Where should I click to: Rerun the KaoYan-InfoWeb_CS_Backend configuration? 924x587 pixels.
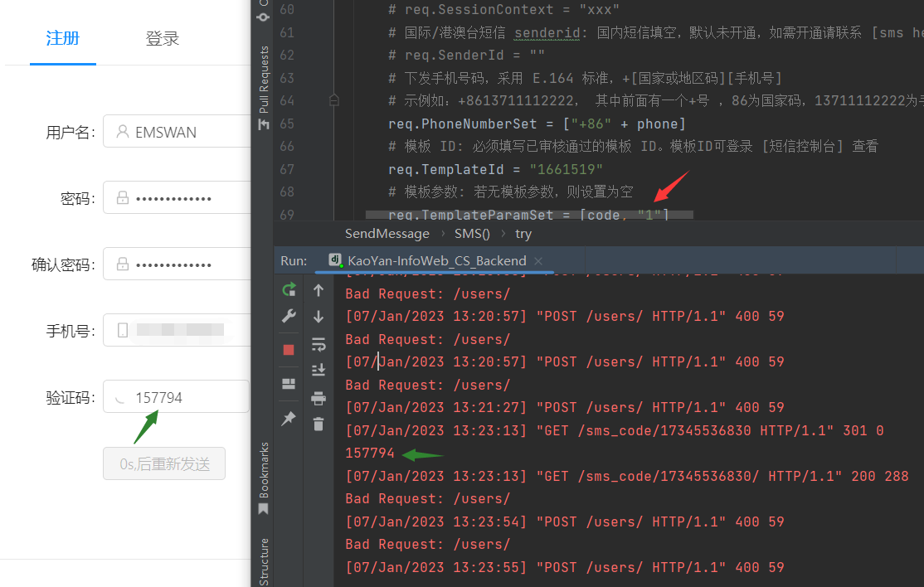289,289
